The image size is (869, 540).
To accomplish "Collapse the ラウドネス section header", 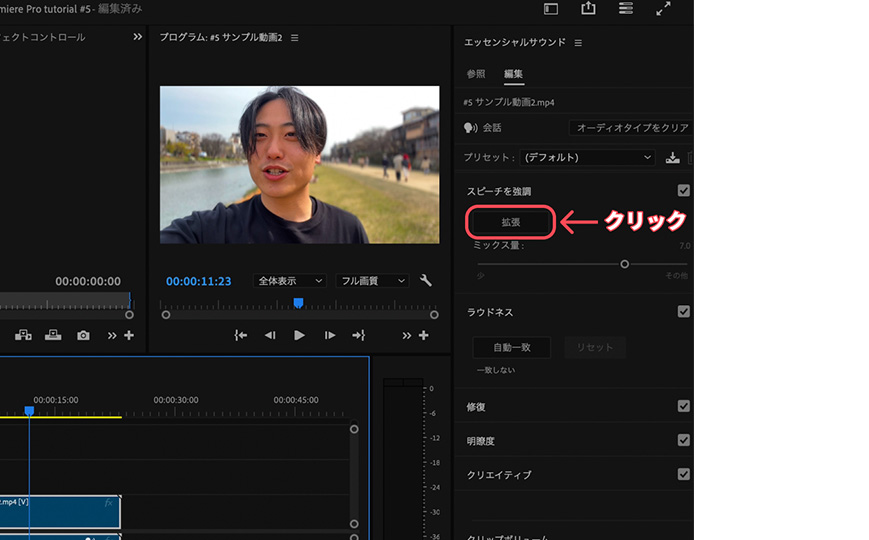I will tap(490, 312).
